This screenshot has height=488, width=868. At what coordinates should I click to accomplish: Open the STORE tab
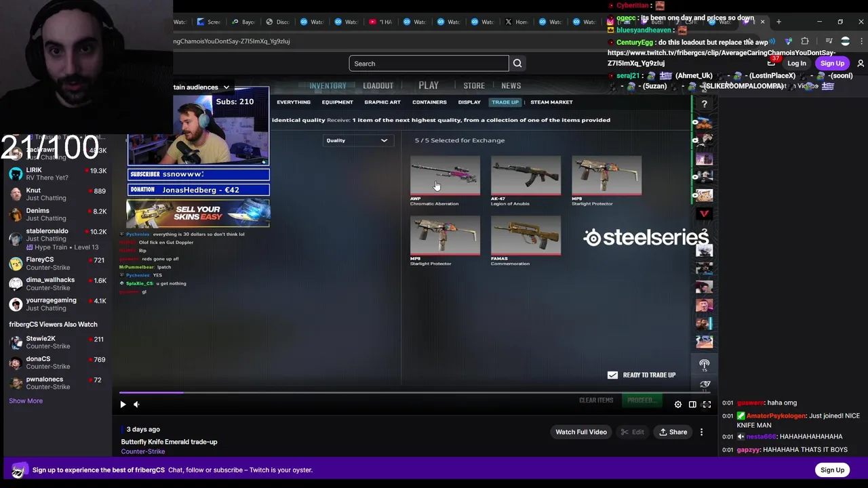(474, 86)
